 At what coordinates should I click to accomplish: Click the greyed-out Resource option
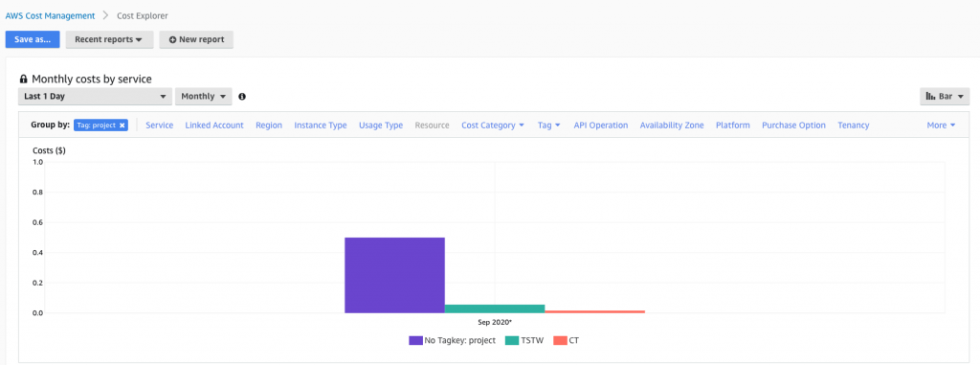tap(432, 125)
